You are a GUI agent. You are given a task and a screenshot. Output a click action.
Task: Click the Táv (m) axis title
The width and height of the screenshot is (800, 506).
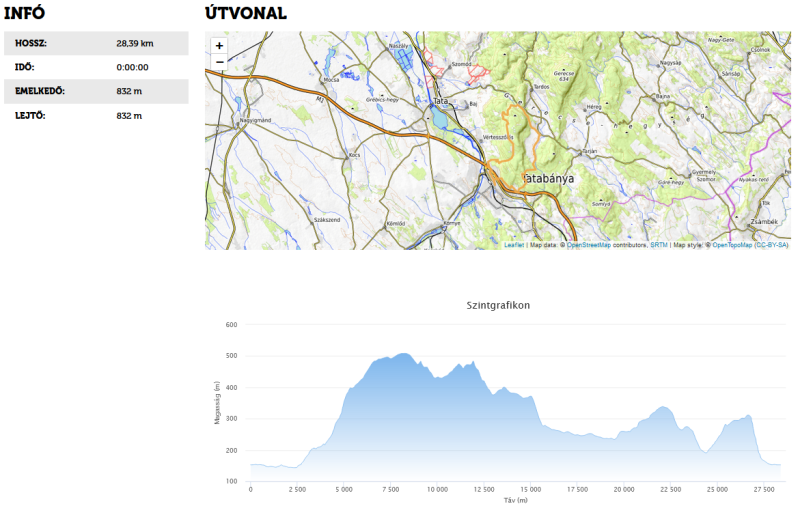coord(515,500)
